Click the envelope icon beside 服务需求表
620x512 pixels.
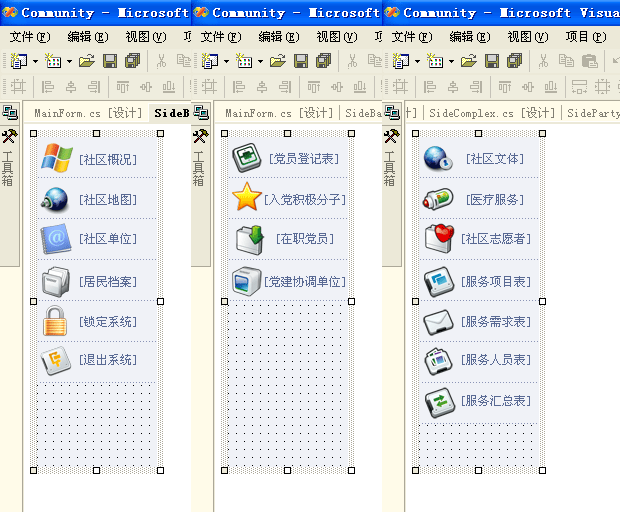point(438,322)
